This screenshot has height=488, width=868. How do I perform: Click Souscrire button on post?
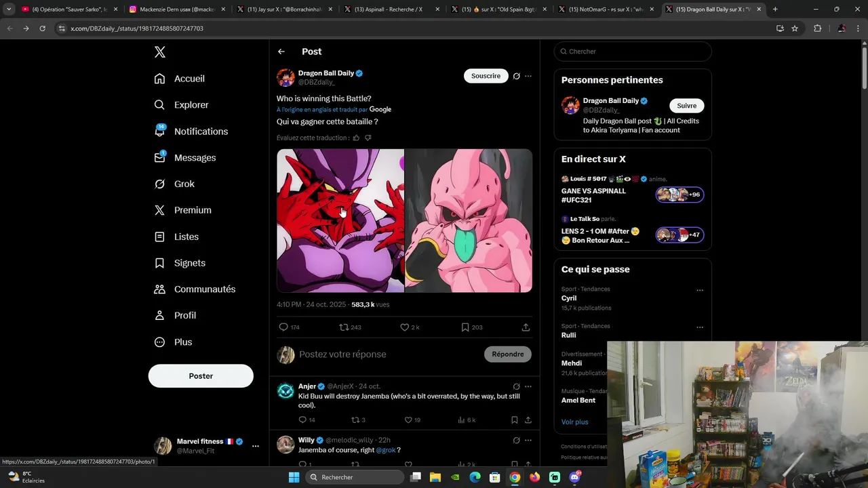pyautogui.click(x=486, y=76)
